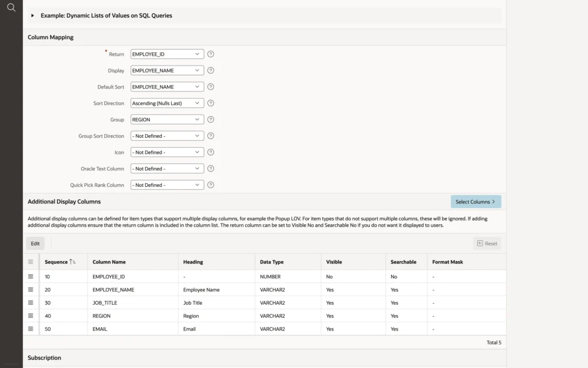Screen dimensions: 588x368
Task: Click the row handle for JOB_TITLE row
Action: pos(31,302)
